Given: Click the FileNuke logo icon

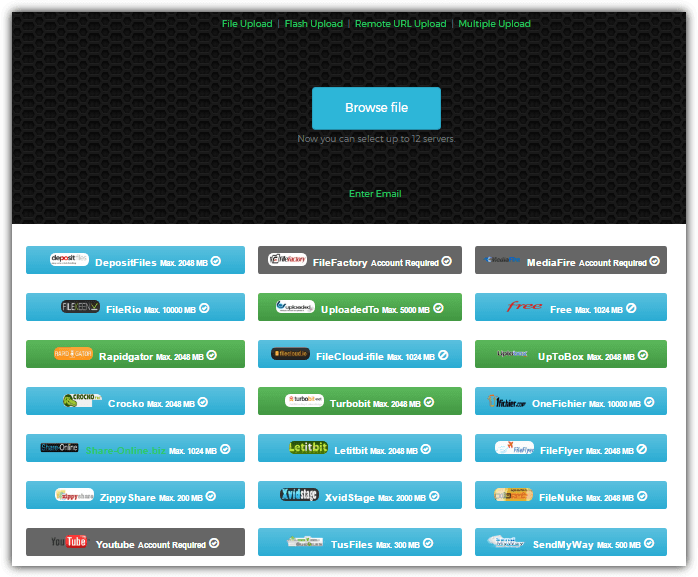Looking at the screenshot, I should coord(513,494).
